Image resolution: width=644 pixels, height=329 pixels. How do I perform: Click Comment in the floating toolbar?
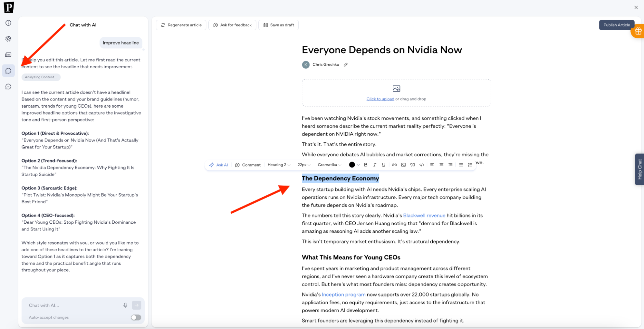pos(248,165)
